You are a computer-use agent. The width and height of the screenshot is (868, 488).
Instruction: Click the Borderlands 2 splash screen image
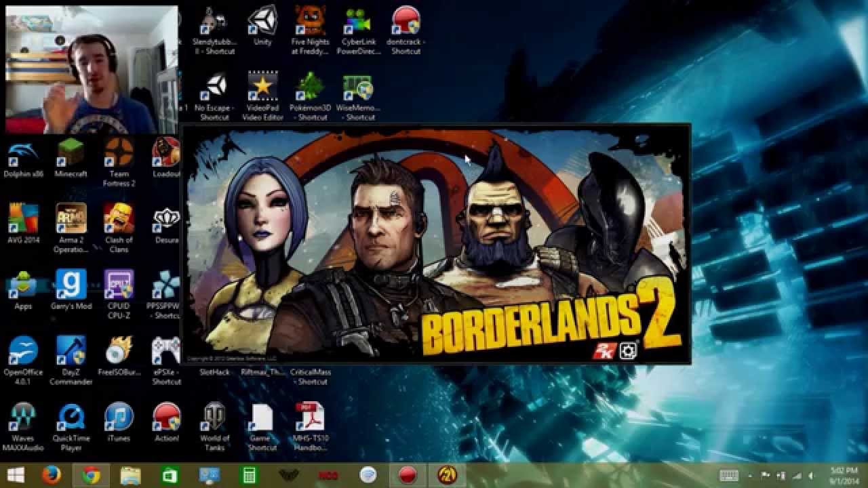(436, 244)
